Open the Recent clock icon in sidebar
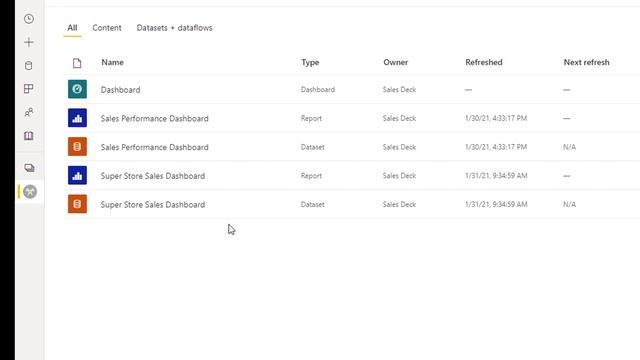 (29, 19)
